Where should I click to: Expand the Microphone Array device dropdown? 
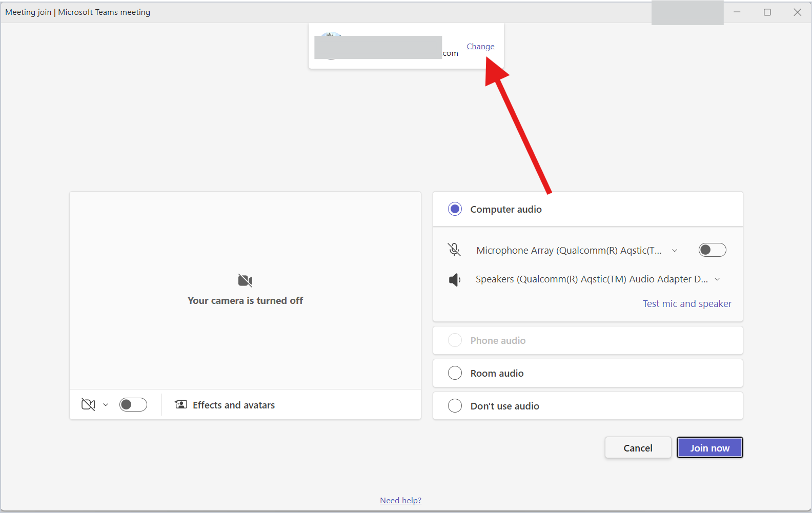[x=675, y=251]
